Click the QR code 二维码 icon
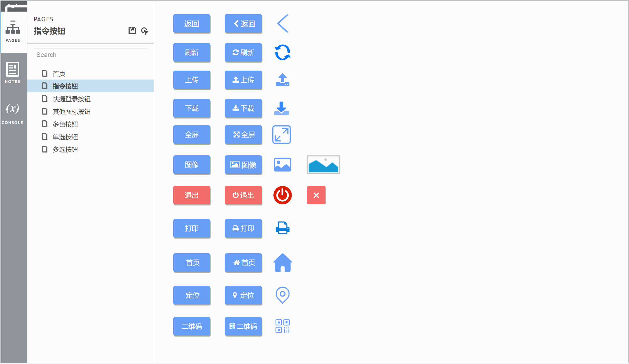This screenshot has height=364, width=629. click(282, 326)
